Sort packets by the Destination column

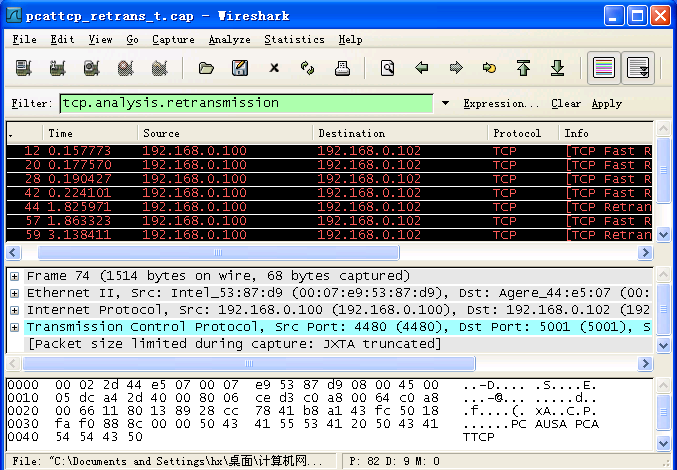point(400,133)
